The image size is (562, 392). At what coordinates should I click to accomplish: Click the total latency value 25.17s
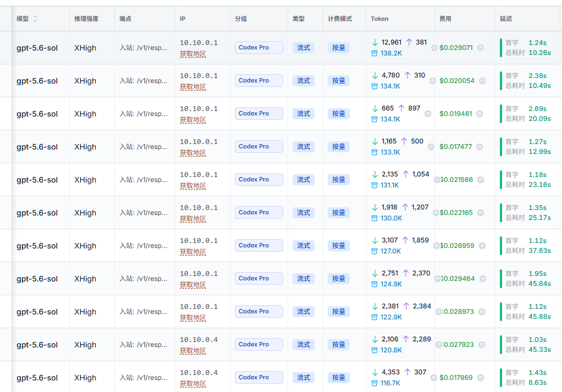click(540, 218)
